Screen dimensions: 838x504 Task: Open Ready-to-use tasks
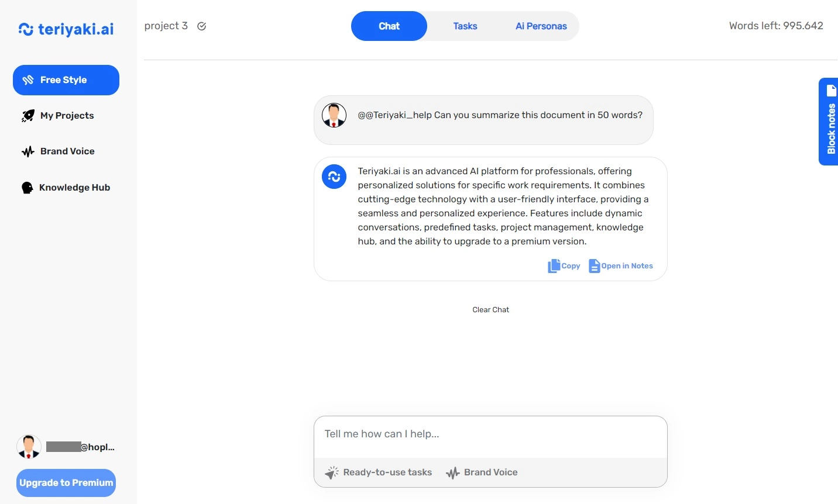point(379,472)
